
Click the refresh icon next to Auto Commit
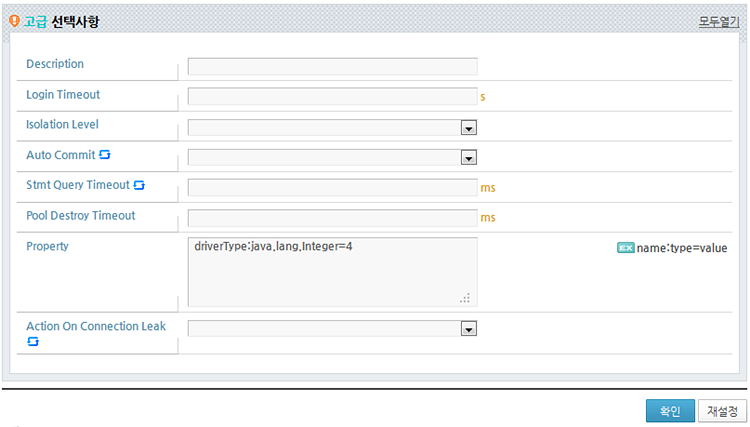(x=105, y=154)
